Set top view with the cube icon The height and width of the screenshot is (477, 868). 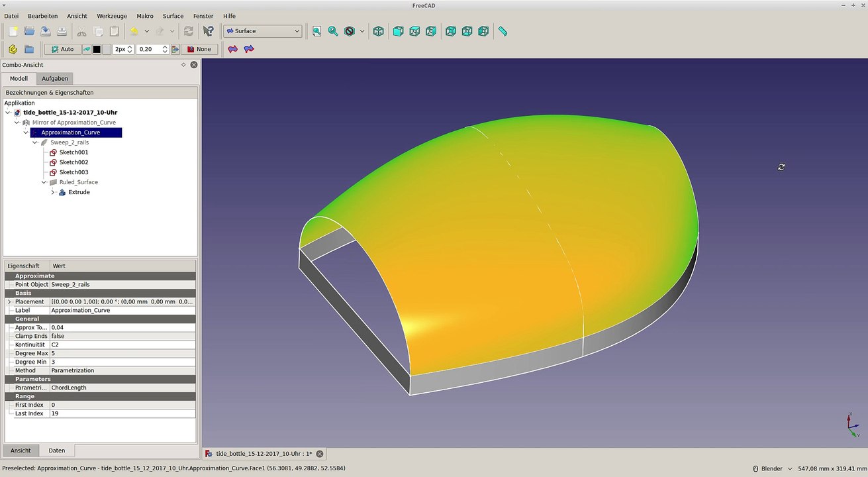[414, 31]
